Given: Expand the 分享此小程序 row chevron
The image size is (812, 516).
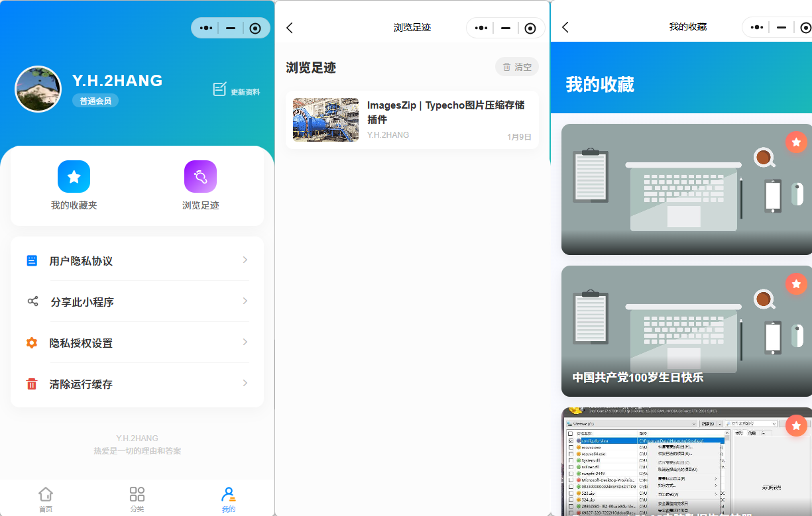Looking at the screenshot, I should click(245, 301).
